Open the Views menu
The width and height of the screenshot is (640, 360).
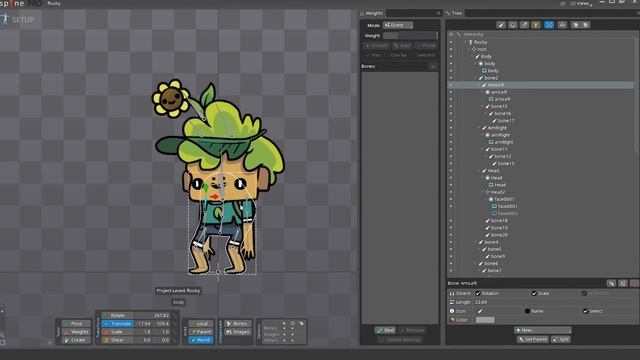582,3
